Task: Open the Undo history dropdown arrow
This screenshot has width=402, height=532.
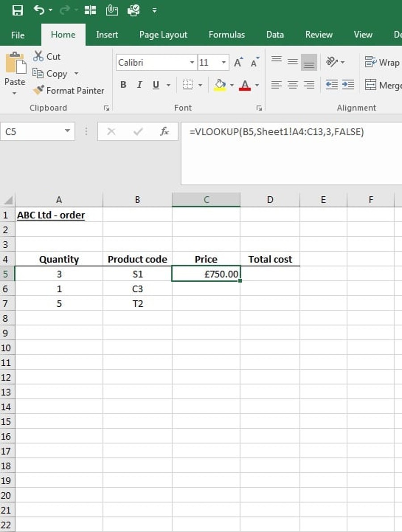Action: tap(50, 10)
